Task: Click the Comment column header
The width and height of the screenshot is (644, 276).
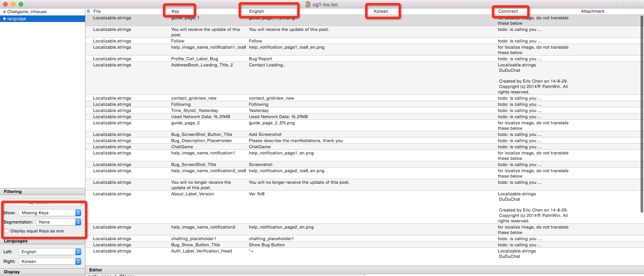Action: (x=508, y=11)
